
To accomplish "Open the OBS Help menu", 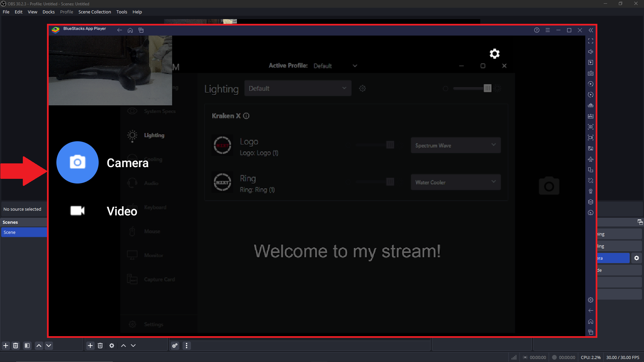I will pyautogui.click(x=137, y=12).
